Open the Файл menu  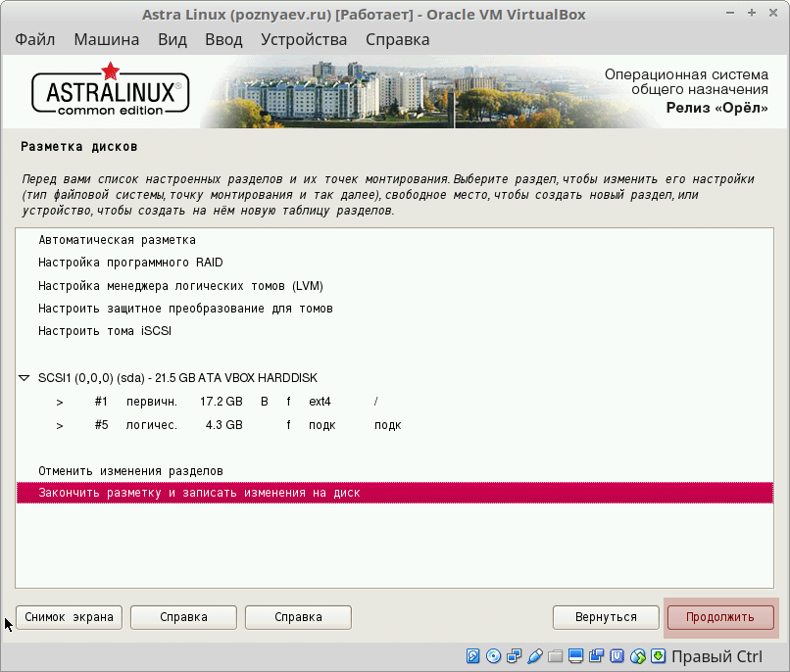(35, 39)
